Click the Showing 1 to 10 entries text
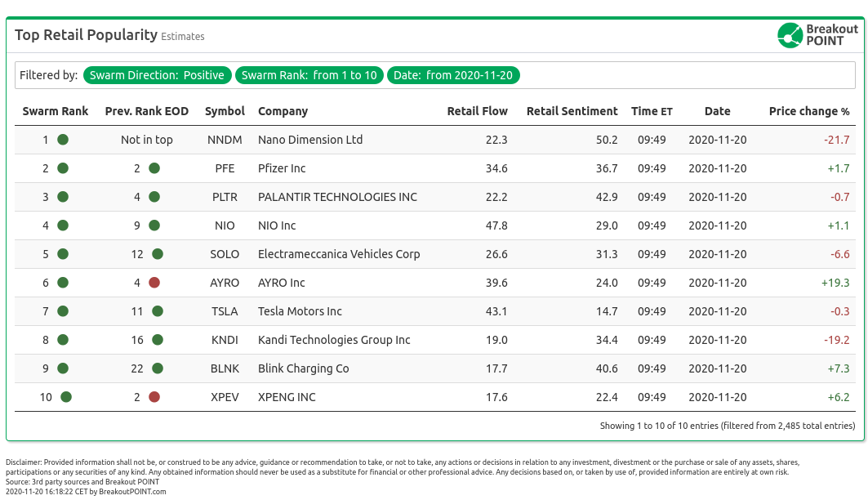The width and height of the screenshot is (868, 500). 728,426
